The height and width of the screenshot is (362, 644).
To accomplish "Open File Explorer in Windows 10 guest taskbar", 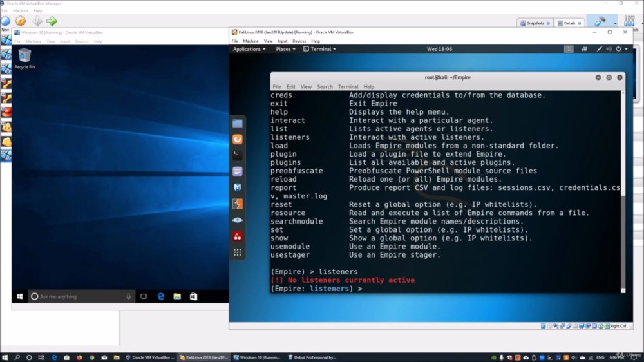I will click(x=177, y=296).
